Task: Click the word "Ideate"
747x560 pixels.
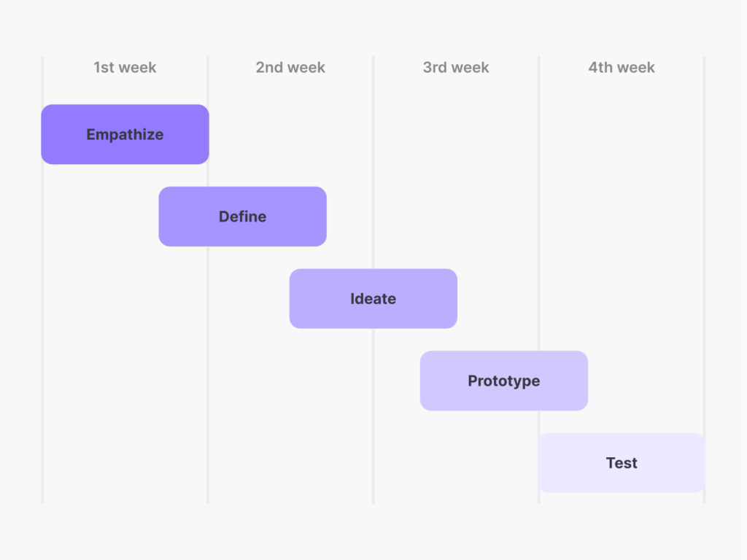Action: tap(373, 299)
